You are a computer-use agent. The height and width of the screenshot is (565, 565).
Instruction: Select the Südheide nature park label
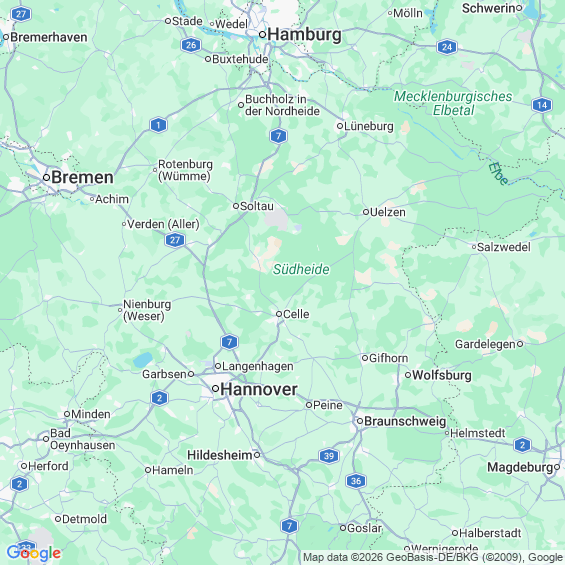[301, 269]
